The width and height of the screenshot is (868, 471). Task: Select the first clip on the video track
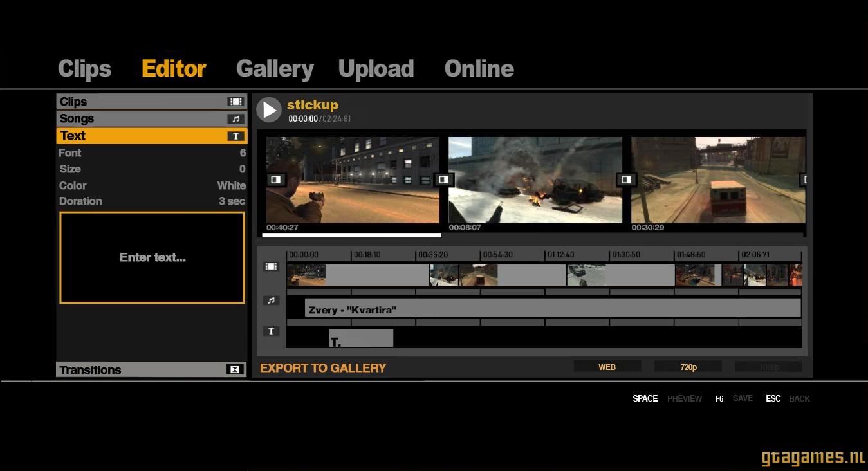coord(306,275)
